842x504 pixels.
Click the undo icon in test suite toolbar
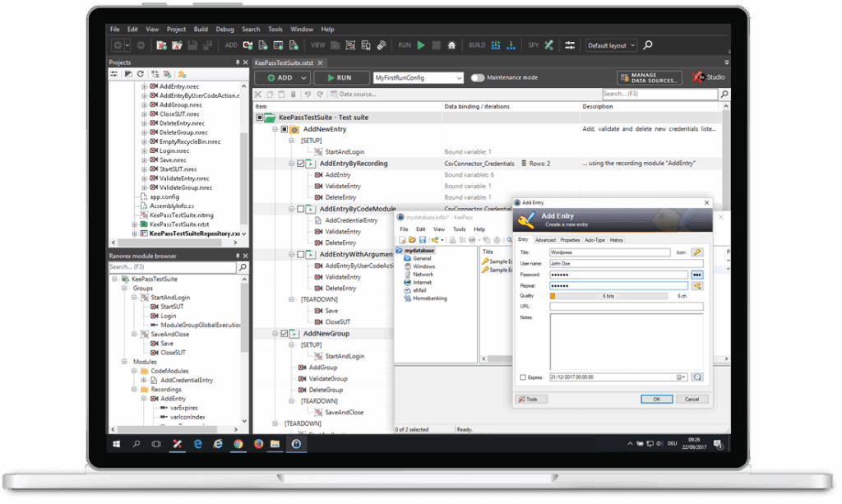coord(308,95)
